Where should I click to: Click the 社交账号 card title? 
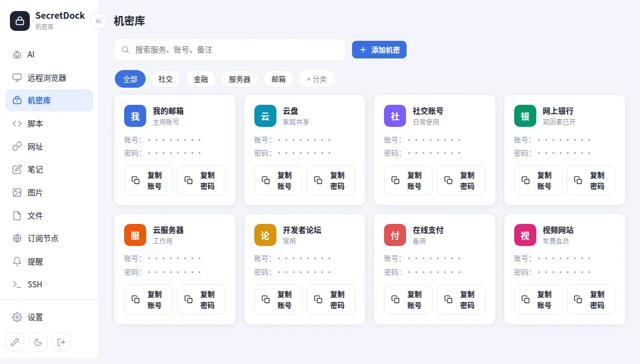428,111
